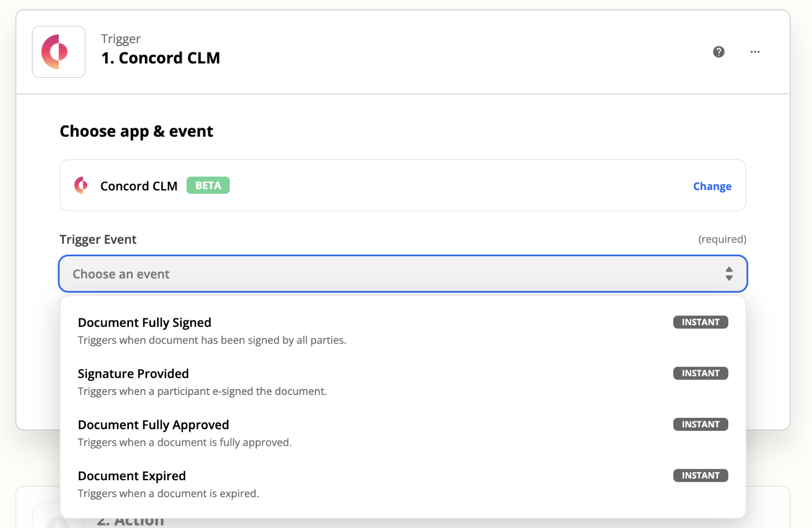The image size is (812, 528).
Task: Click the green BETA badge
Action: pos(208,186)
